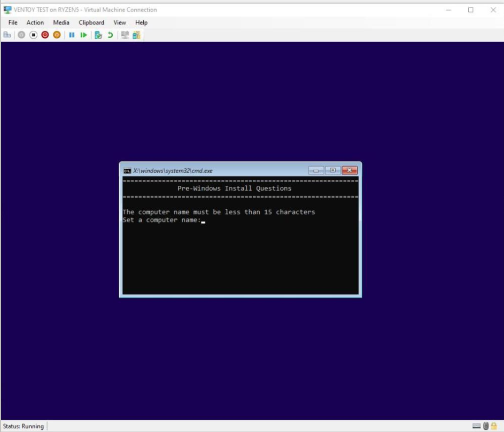Pause the running virtual machine
This screenshot has height=432, width=504.
point(72,34)
